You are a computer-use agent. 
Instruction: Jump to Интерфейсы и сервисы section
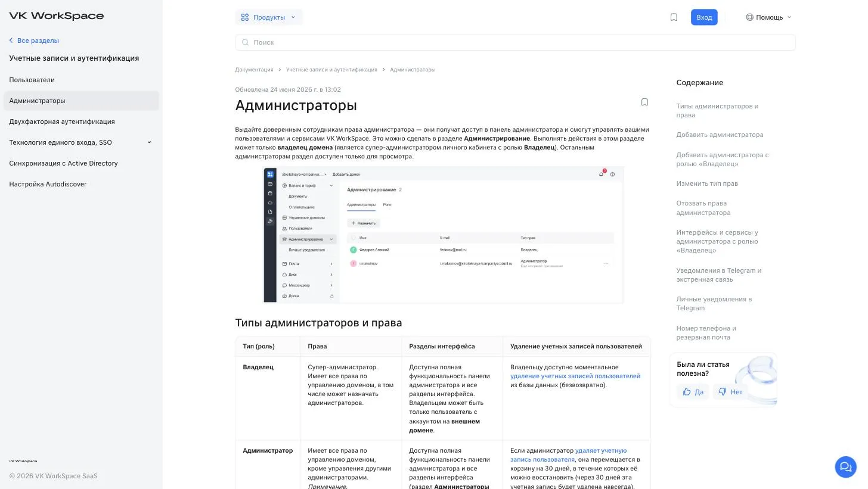point(717,241)
